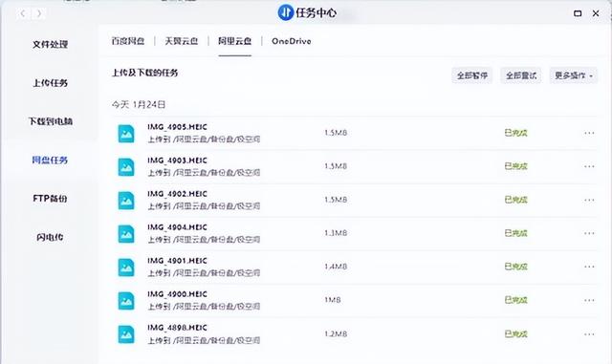The image size is (612, 364).
Task: Click upload path under IMG_4905.HEIC
Action: 204,139
